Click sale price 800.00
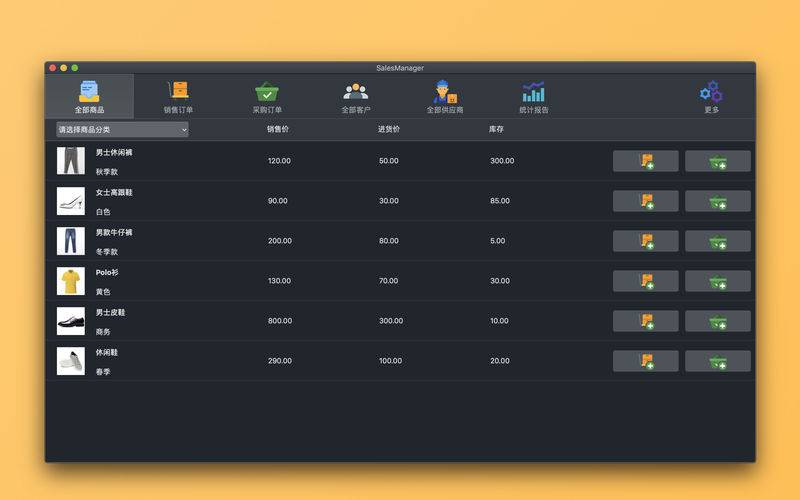The width and height of the screenshot is (800, 500). point(280,321)
